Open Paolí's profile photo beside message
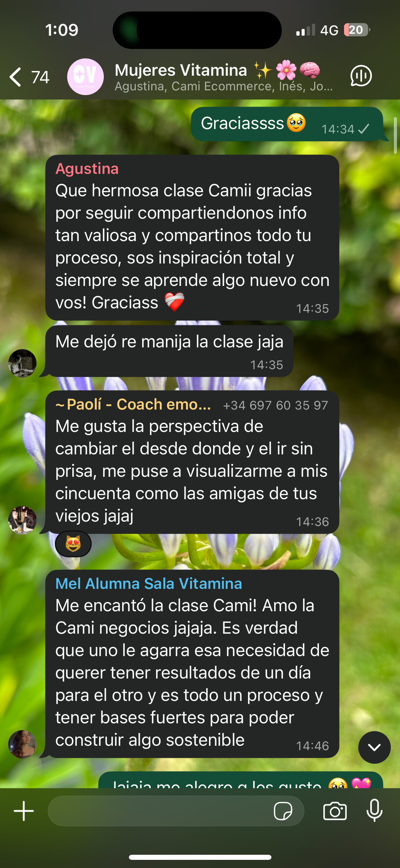400x868 pixels. [x=22, y=520]
